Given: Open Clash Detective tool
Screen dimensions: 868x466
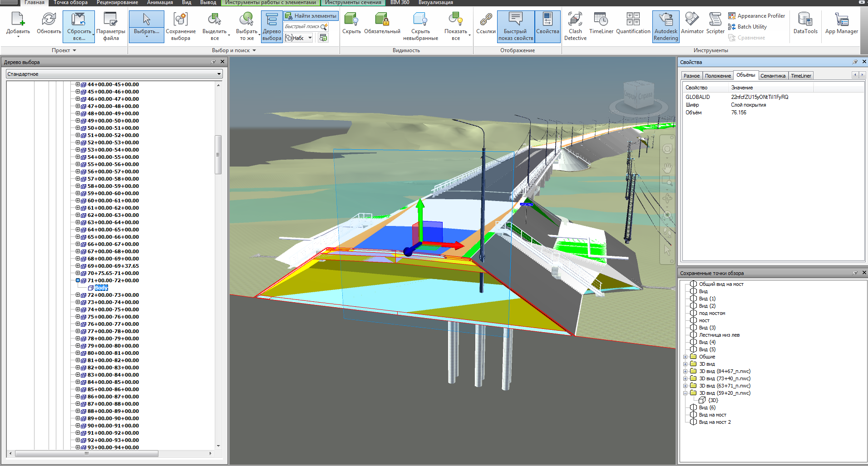Looking at the screenshot, I should [x=575, y=26].
